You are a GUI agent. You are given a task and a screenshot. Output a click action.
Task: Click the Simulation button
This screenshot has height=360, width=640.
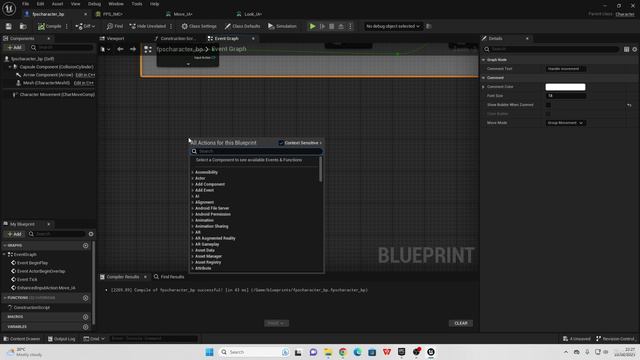[282, 26]
